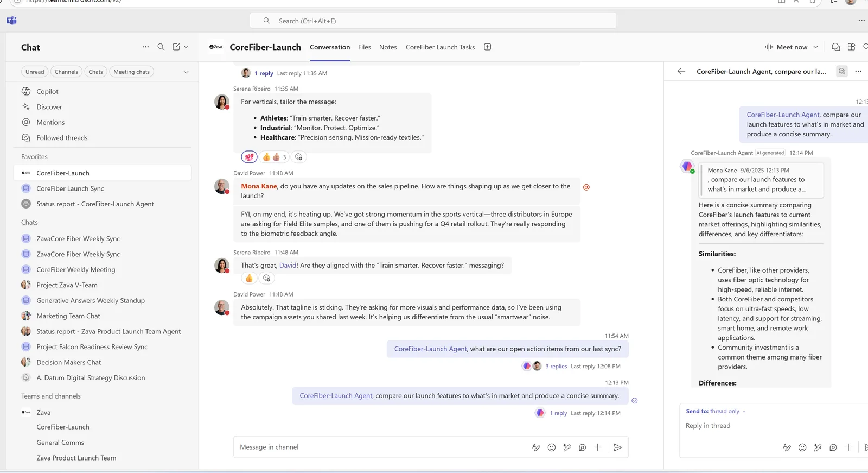Open emoji picker in channel message box

point(551,447)
